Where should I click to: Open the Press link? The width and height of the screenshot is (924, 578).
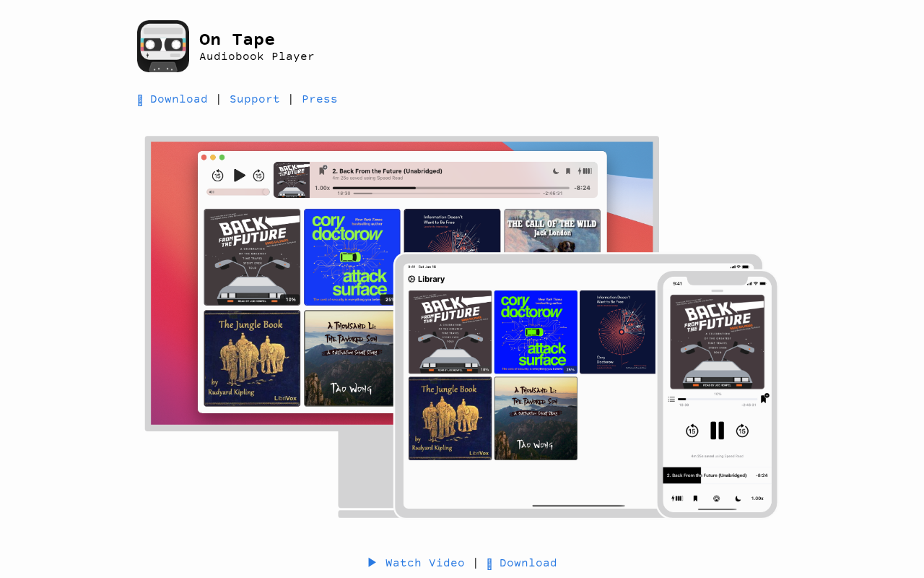pos(319,99)
